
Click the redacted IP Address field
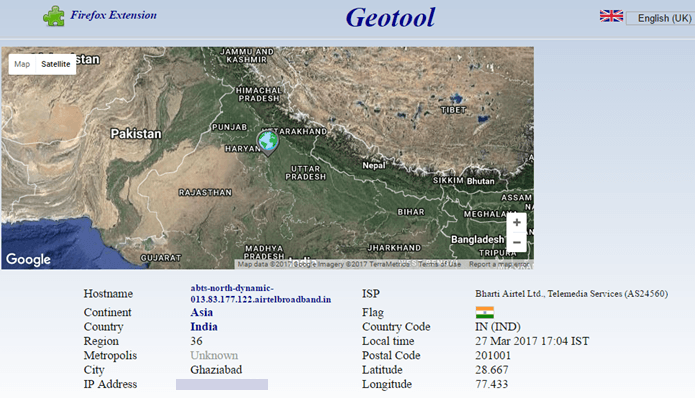tap(222, 384)
